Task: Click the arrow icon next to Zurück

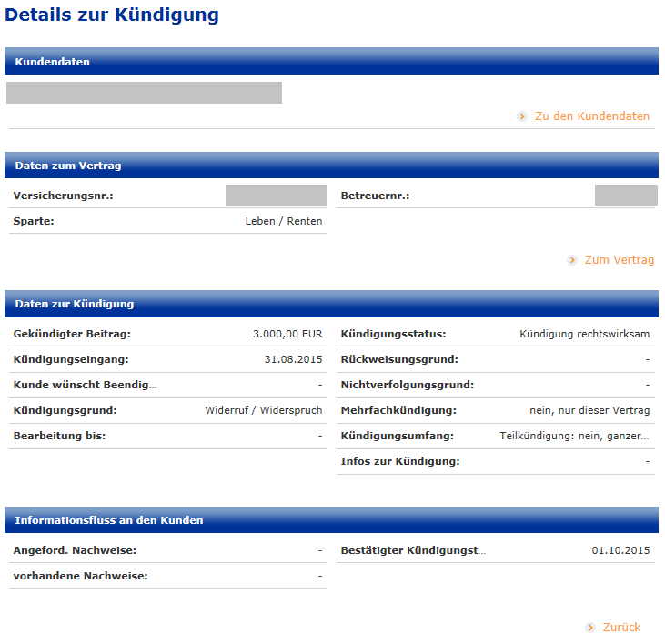Action: click(x=590, y=628)
